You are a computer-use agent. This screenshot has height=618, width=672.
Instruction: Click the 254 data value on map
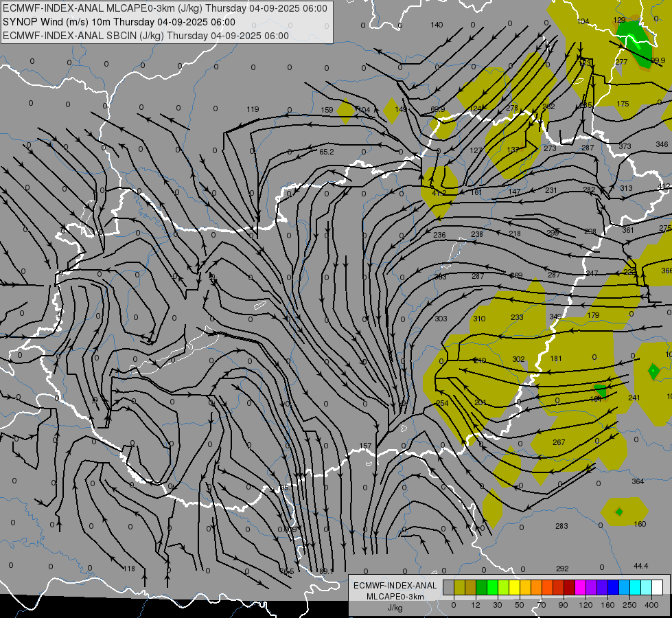pyautogui.click(x=442, y=403)
